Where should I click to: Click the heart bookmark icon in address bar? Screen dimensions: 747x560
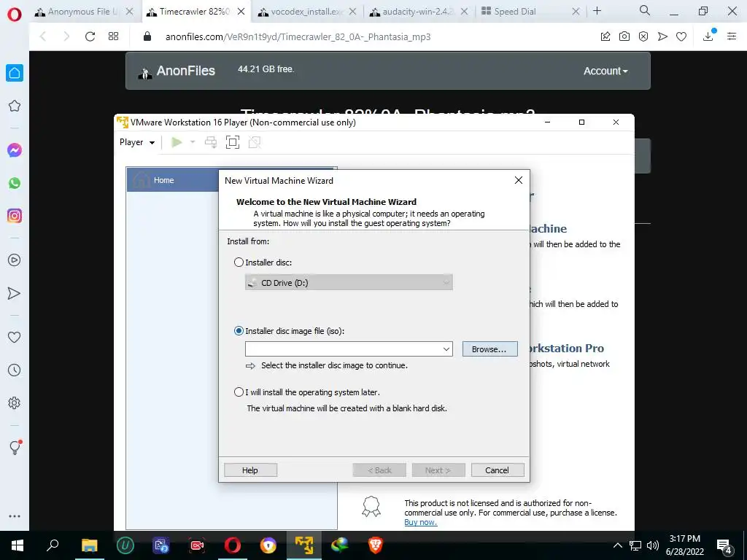681,36
